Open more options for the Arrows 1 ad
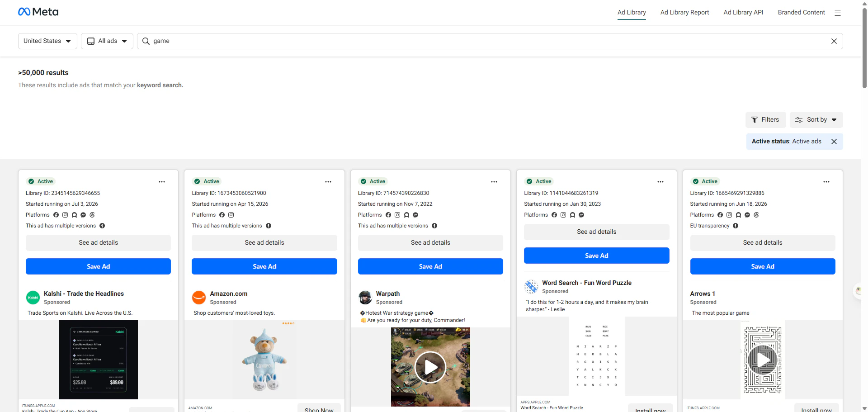Screen dimensions: 868x412 (826, 182)
